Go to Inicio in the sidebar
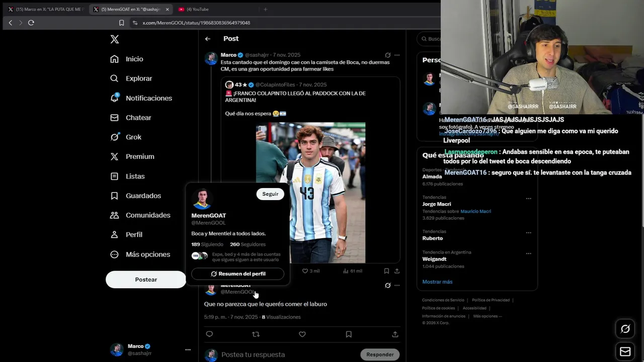Image resolution: width=644 pixels, height=362 pixels. (x=127, y=59)
